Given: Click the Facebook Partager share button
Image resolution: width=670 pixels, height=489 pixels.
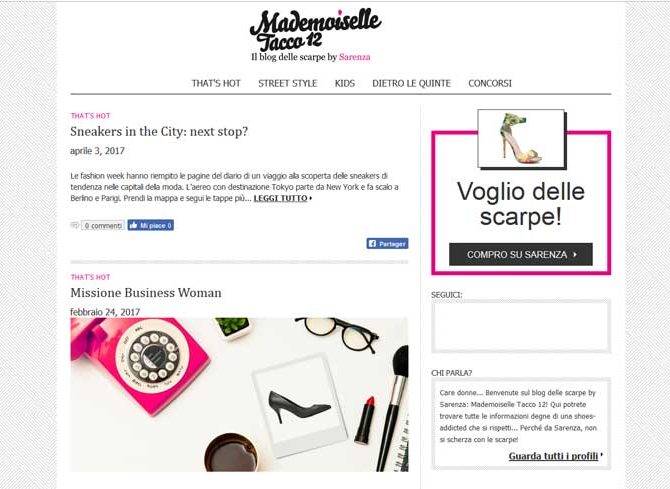Looking at the screenshot, I should pos(387,244).
